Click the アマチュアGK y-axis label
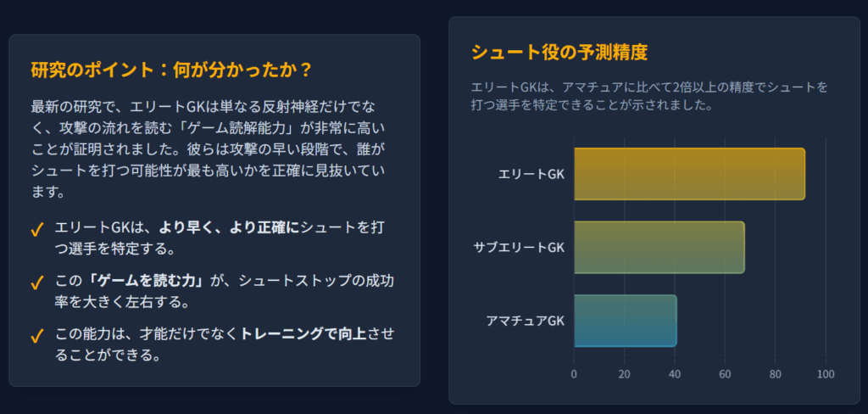The image size is (868, 414). point(525,321)
